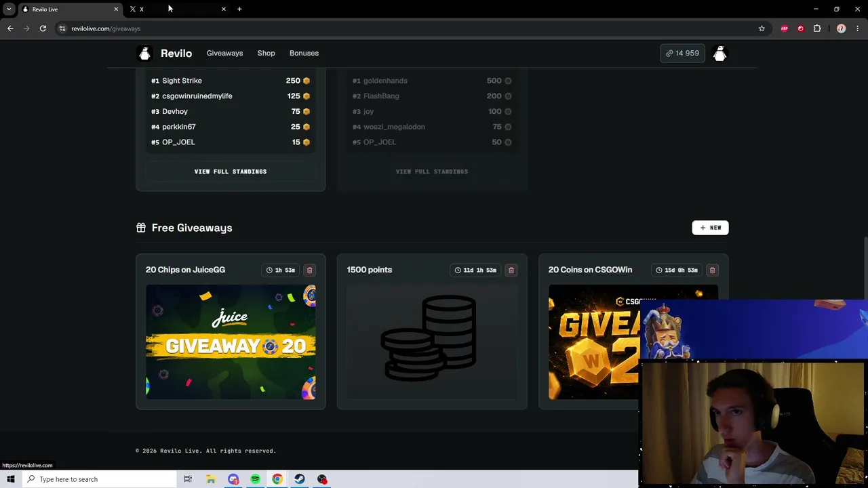Open a new browser tab

click(x=239, y=9)
